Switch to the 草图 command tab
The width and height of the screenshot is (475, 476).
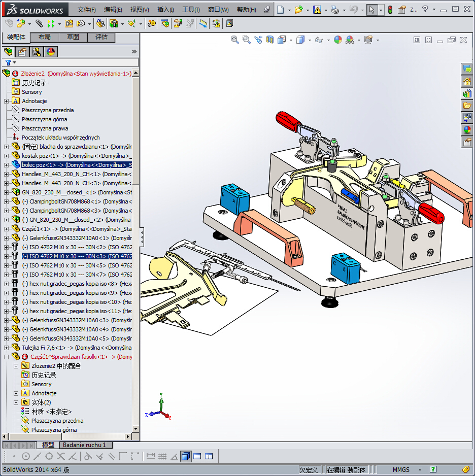tap(73, 37)
